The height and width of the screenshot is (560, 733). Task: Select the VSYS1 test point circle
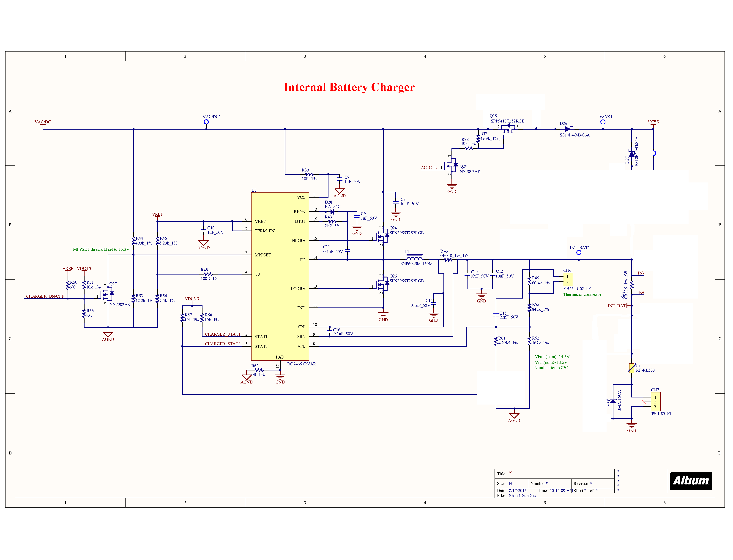coord(603,122)
